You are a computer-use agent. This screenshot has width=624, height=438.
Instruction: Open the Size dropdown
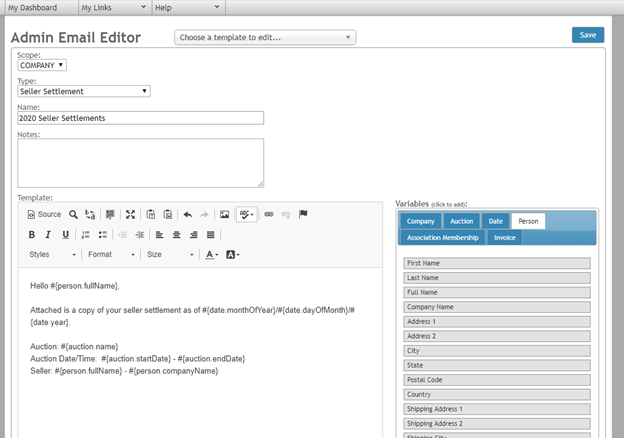[170, 255]
